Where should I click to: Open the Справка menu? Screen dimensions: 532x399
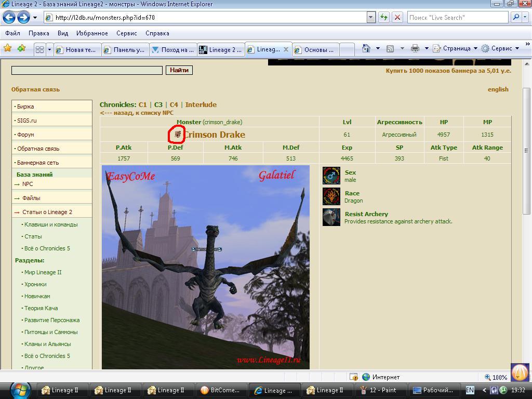tap(157, 33)
